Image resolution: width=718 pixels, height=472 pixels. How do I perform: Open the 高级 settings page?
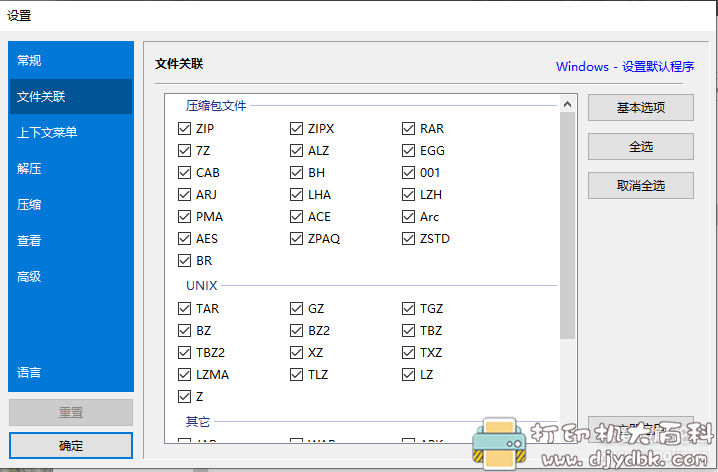pyautogui.click(x=71, y=277)
